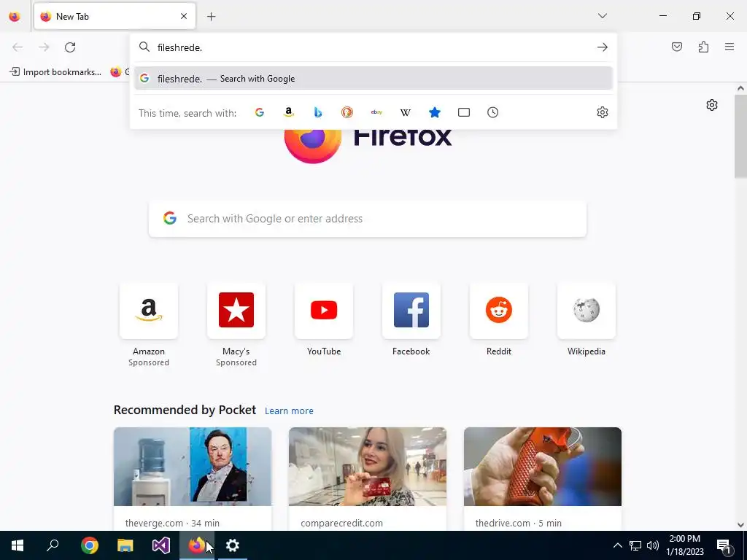Search open Tabs icon in search shortcuts

(463, 112)
